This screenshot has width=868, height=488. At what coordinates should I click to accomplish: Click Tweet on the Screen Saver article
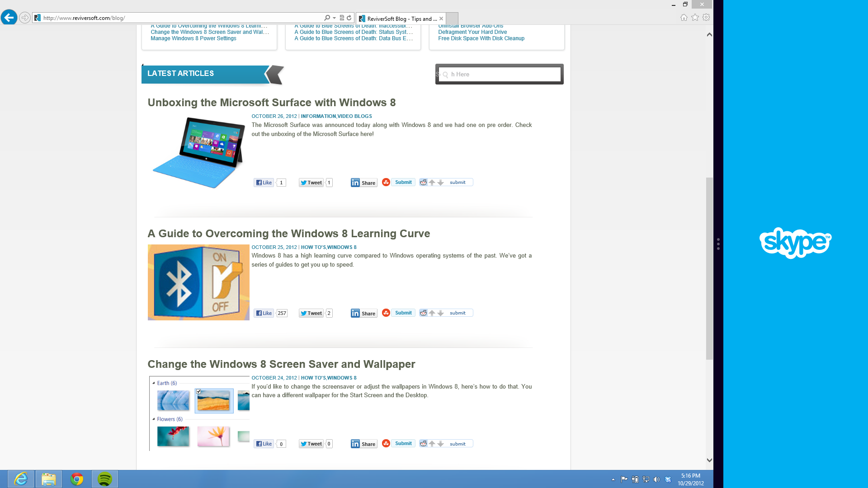click(311, 444)
